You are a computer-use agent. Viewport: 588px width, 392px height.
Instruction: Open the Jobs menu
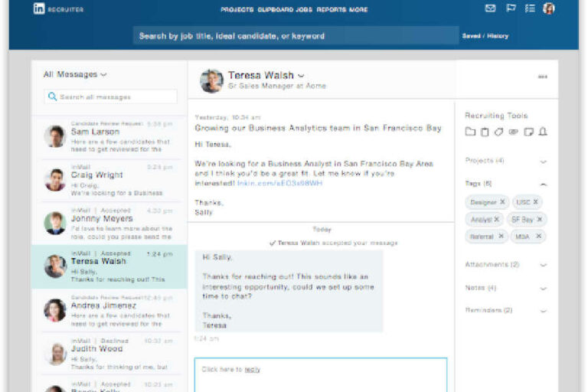[x=304, y=9]
